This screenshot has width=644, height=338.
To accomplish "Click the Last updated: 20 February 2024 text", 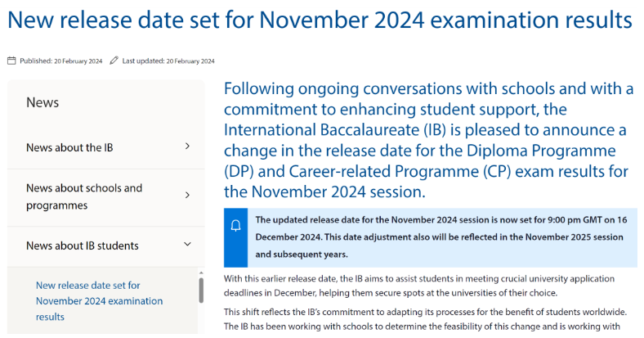I will pos(168,61).
